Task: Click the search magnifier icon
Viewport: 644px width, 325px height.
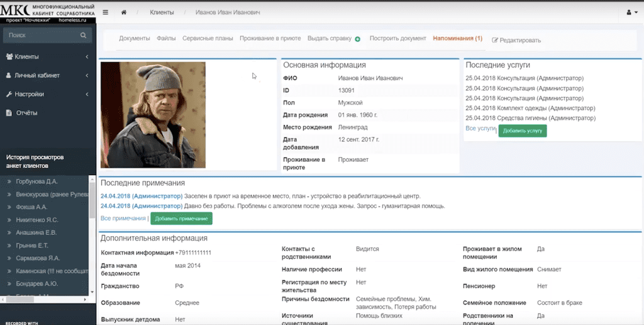Action: 83,36
